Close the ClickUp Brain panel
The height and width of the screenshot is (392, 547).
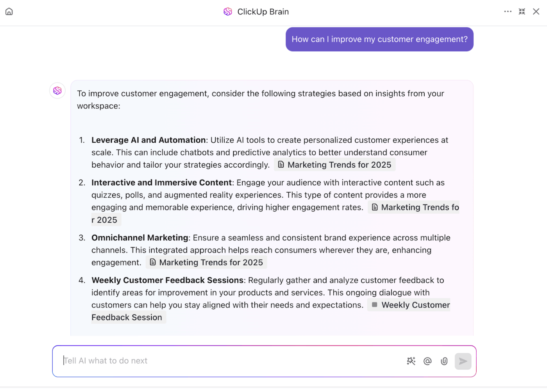(x=536, y=11)
